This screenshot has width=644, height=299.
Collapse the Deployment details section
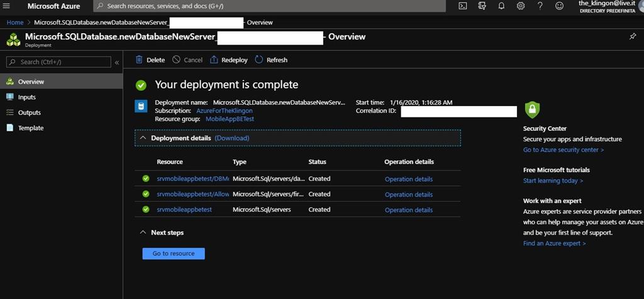(x=143, y=138)
